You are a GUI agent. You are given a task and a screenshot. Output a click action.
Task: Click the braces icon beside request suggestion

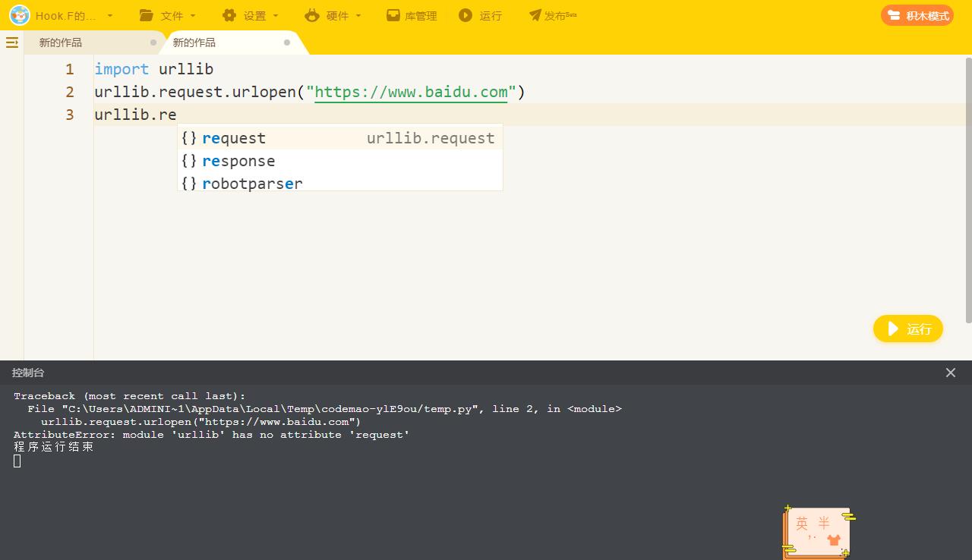tap(189, 138)
